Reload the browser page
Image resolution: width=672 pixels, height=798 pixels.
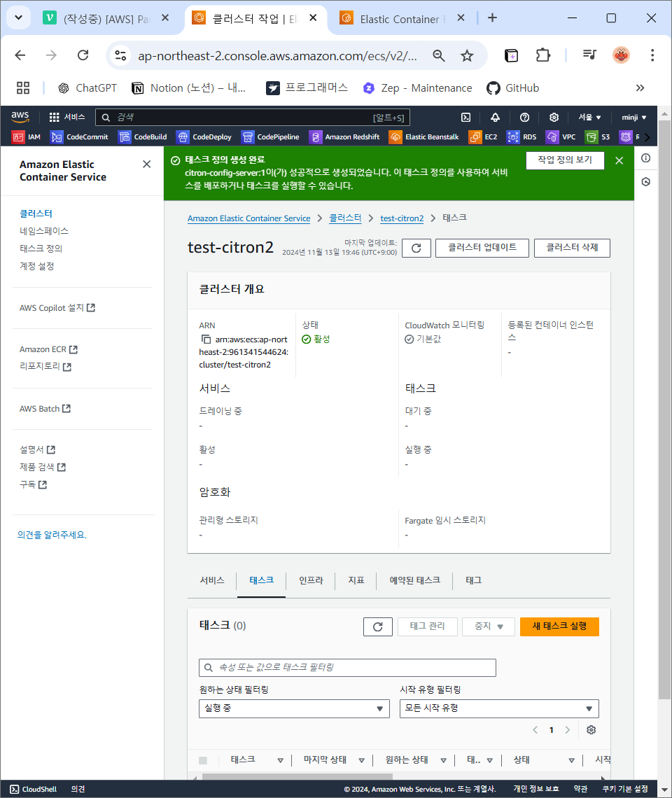coord(83,55)
